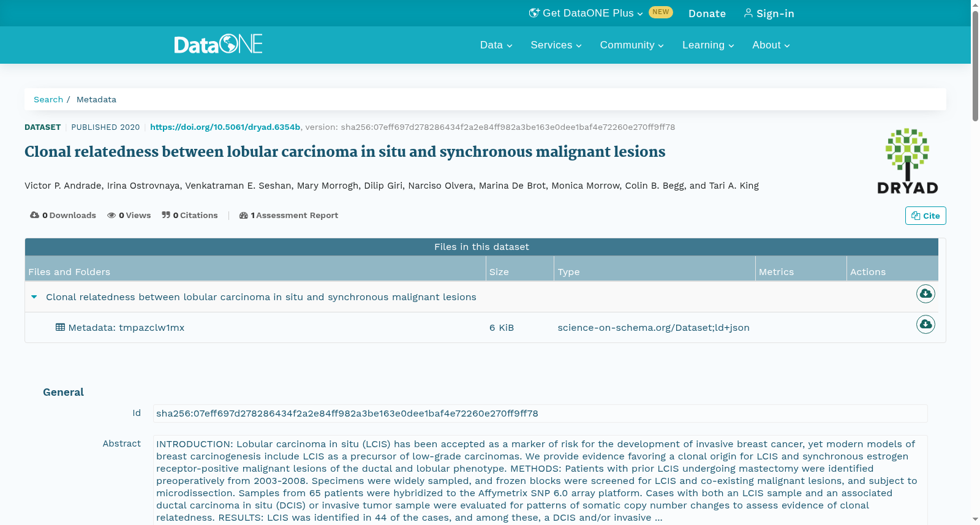Collapse the Clonal relatedness dataset folder
Screen dimensions: 980x525
pyautogui.click(x=34, y=297)
